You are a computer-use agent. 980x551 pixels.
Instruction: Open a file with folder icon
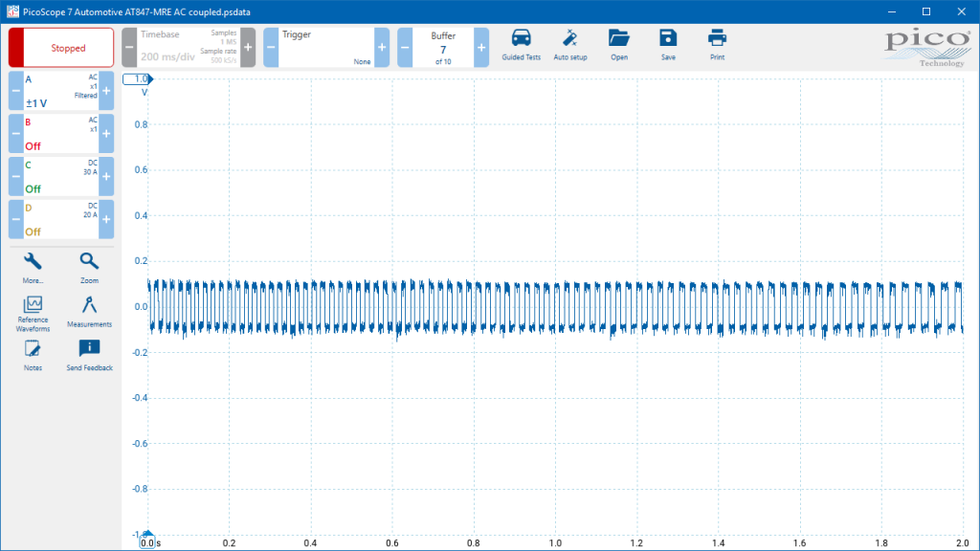[619, 46]
